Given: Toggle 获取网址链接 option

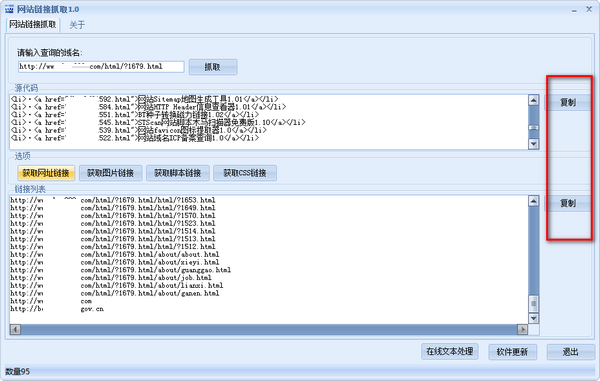Looking at the screenshot, I should [x=46, y=173].
